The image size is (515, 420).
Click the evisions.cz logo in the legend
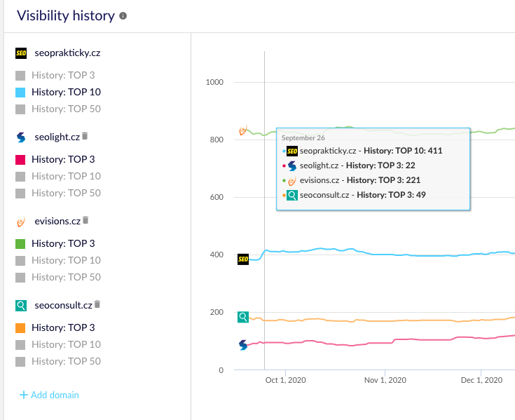21,222
